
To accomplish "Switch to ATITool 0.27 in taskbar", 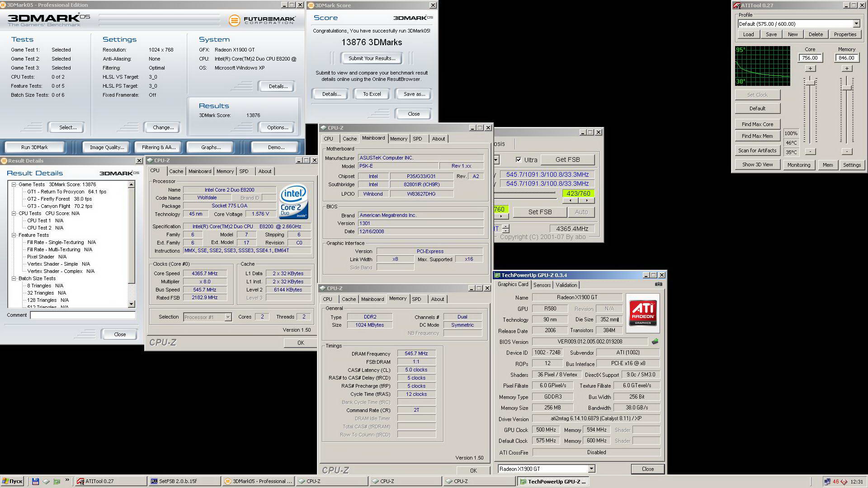I will point(110,481).
